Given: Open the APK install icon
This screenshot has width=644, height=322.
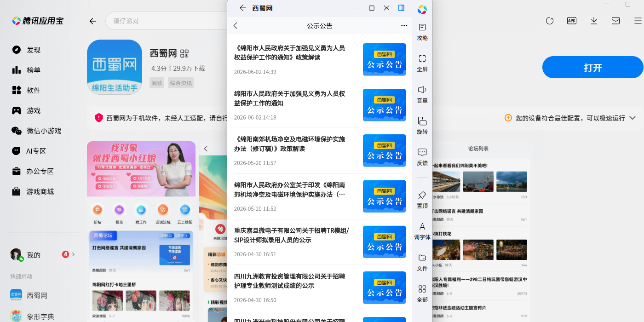Looking at the screenshot, I should (x=572, y=21).
